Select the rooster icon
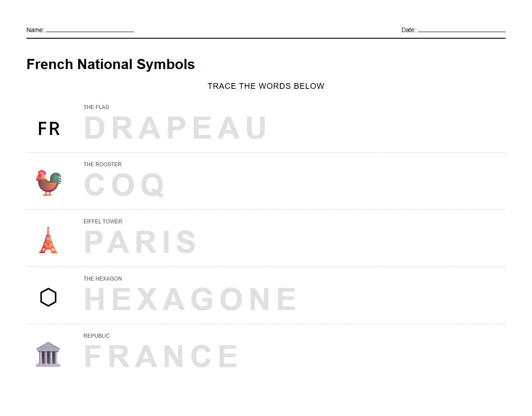 48,182
